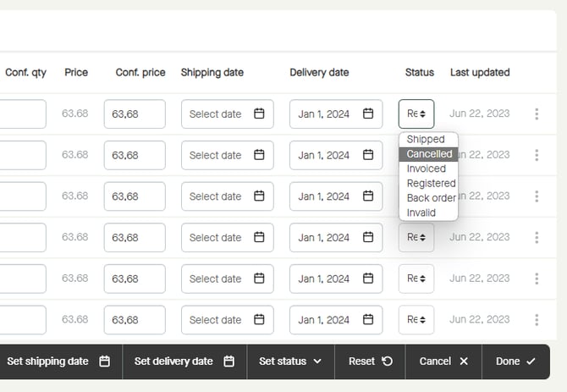Image resolution: width=567 pixels, height=392 pixels.
Task: Open status dropdown in fifth row
Action: click(416, 279)
